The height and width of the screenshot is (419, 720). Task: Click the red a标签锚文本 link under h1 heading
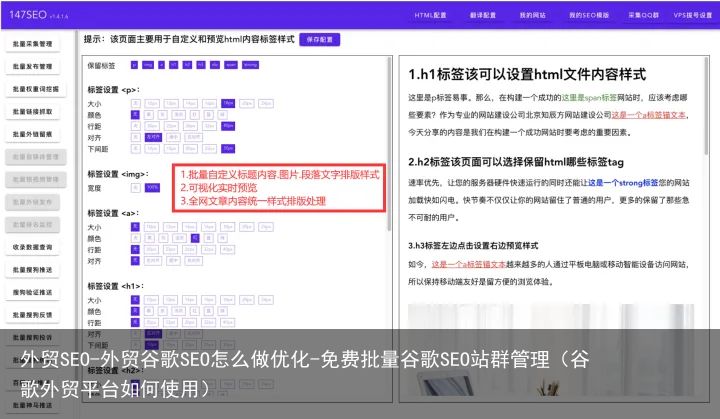pyautogui.click(x=649, y=115)
